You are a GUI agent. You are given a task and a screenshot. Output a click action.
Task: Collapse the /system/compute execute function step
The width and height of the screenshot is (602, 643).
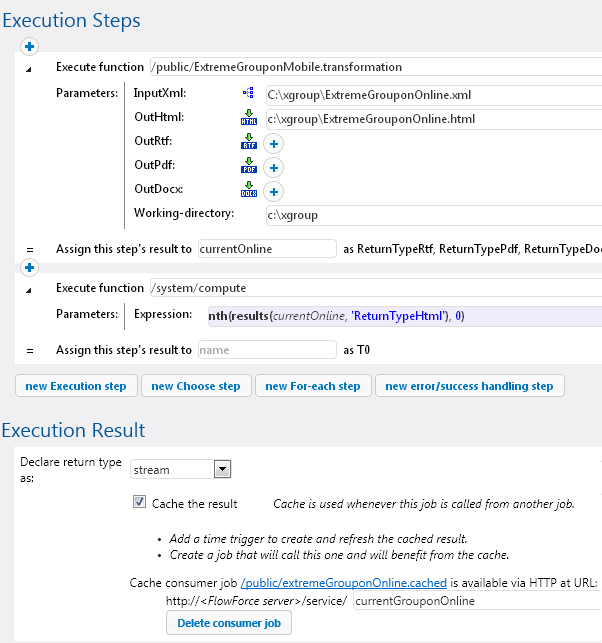[29, 291]
